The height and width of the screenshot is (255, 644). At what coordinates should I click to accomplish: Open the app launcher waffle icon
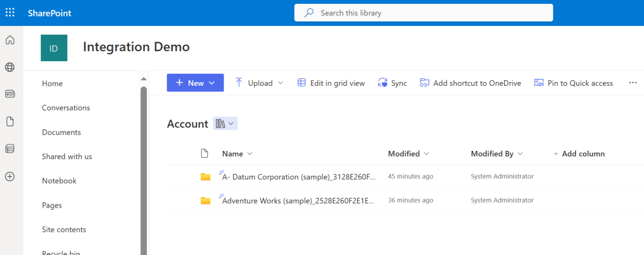pos(10,13)
